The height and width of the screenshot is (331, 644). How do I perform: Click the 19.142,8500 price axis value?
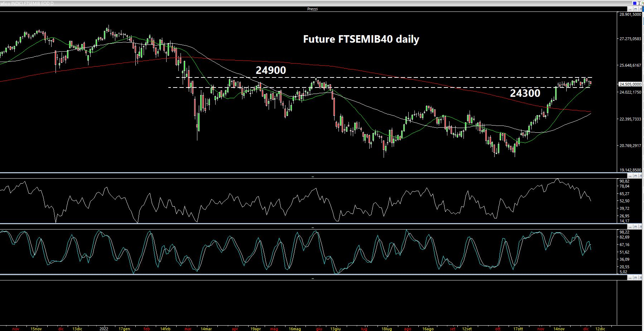click(x=630, y=170)
